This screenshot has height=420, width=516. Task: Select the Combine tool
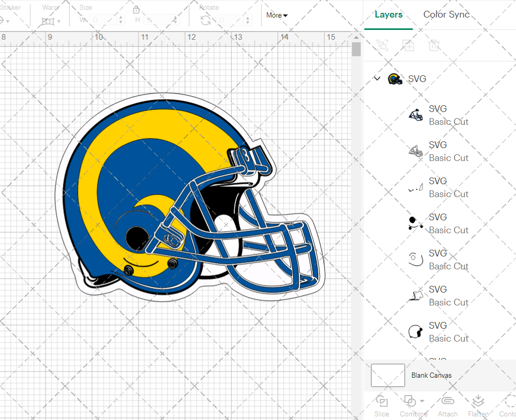tap(413, 406)
